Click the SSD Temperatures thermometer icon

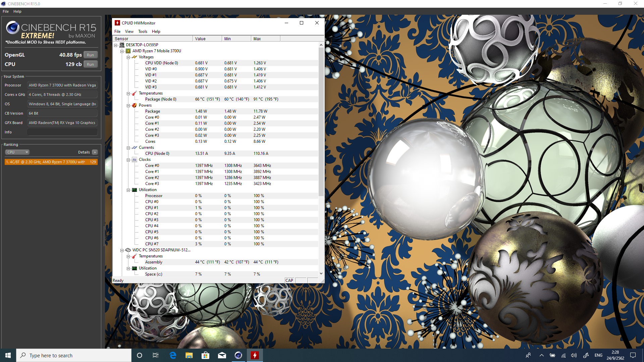[135, 256]
